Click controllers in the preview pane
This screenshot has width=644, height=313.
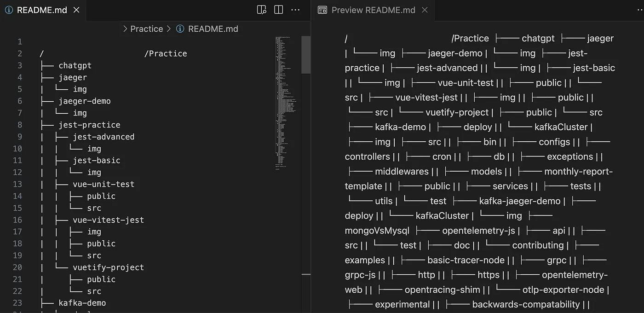tap(368, 156)
